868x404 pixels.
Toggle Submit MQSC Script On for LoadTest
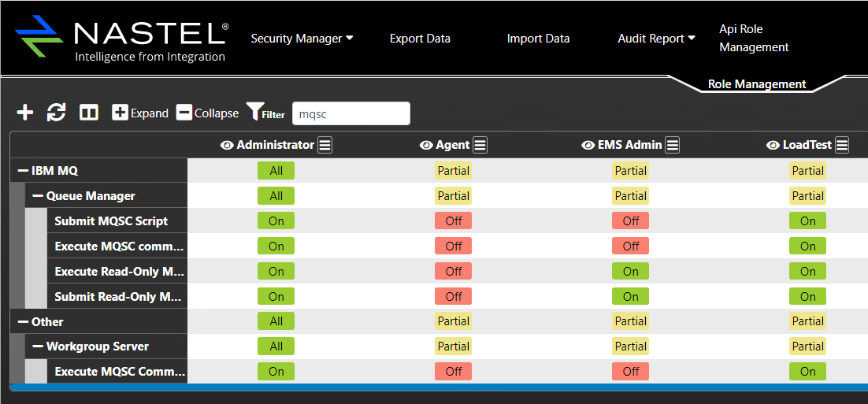tap(807, 221)
